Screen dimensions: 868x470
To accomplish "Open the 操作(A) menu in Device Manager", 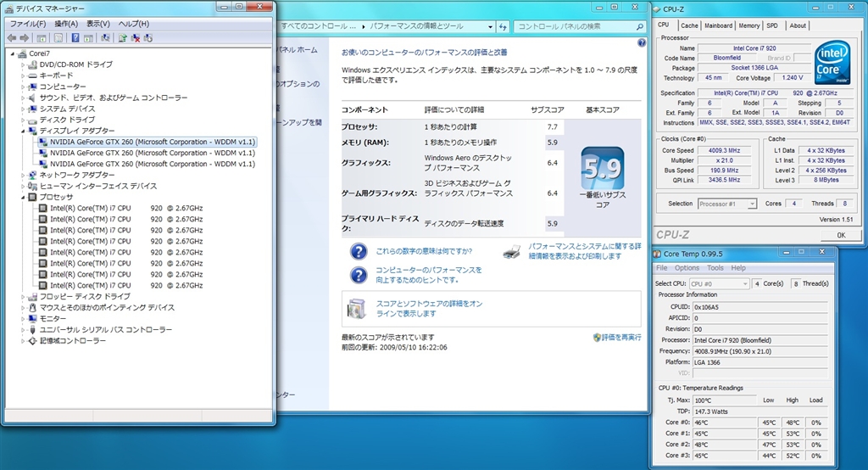I will point(66,24).
